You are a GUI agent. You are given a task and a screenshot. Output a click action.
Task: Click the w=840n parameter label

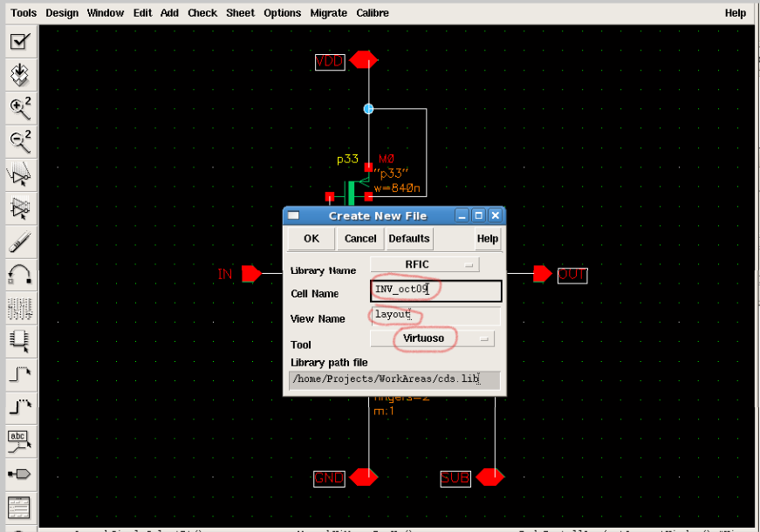coord(397,188)
